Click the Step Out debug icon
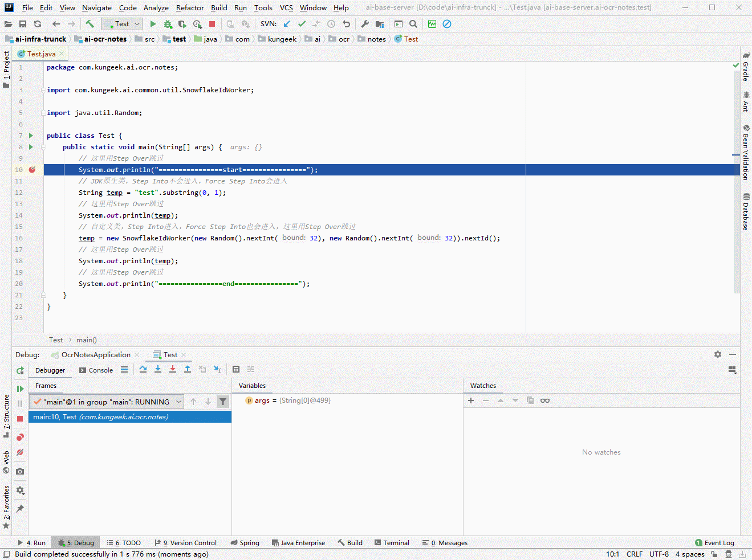The image size is (752, 560). click(188, 370)
